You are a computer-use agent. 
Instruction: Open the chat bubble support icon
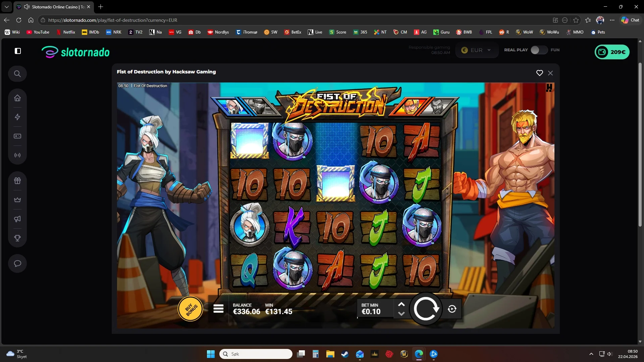pyautogui.click(x=17, y=263)
